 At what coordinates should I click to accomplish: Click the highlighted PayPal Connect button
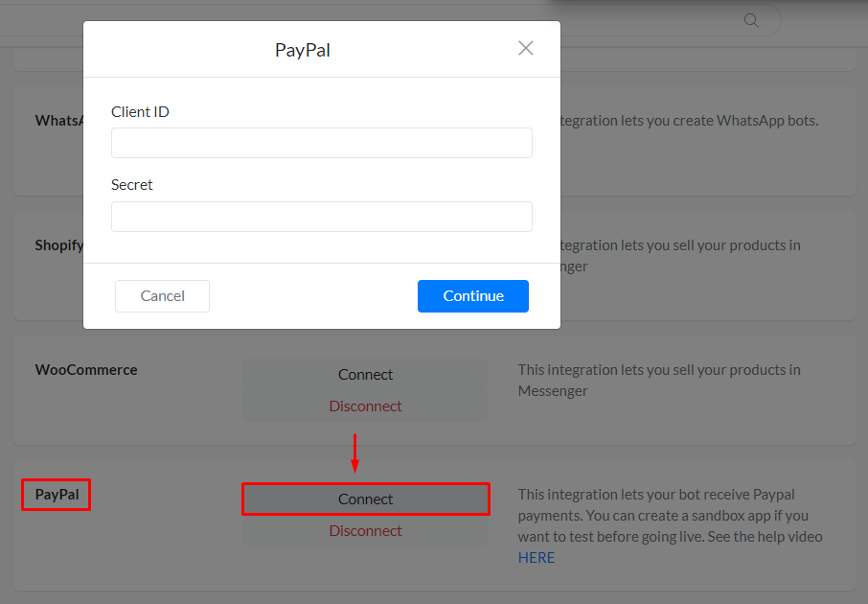[x=365, y=499]
